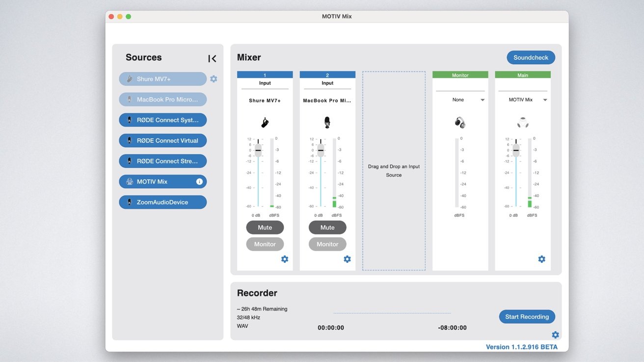Click mic icon on RØDE Connect Virtual source
The width and height of the screenshot is (644, 362).
pos(130,141)
